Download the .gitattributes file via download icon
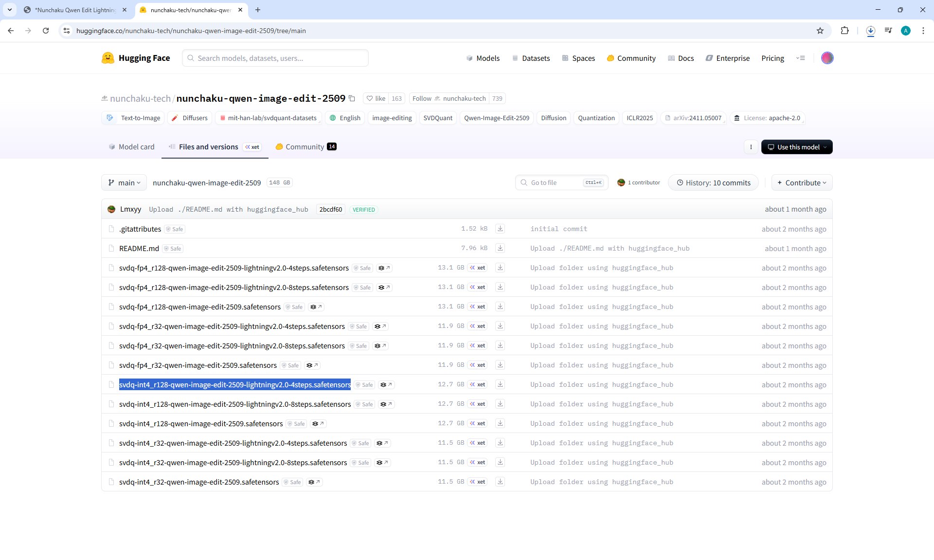 pyautogui.click(x=500, y=229)
